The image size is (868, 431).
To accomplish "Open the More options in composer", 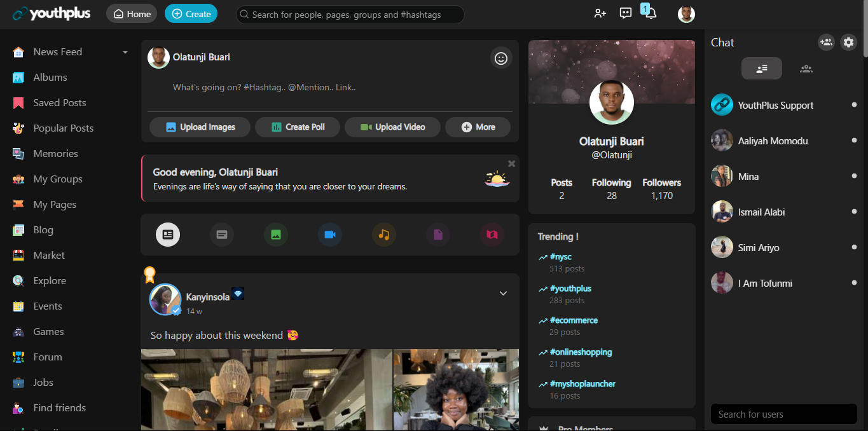I will (x=478, y=127).
